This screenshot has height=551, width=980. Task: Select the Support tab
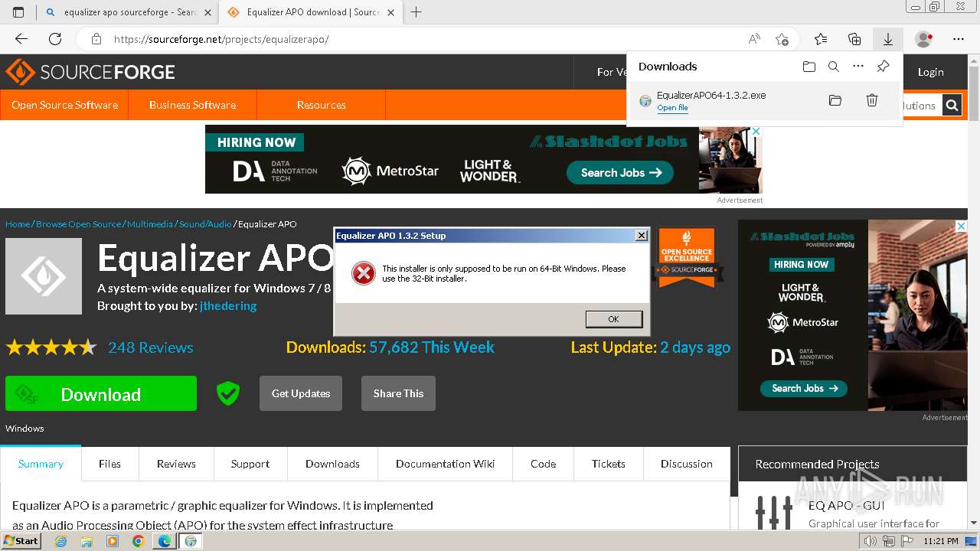point(250,464)
